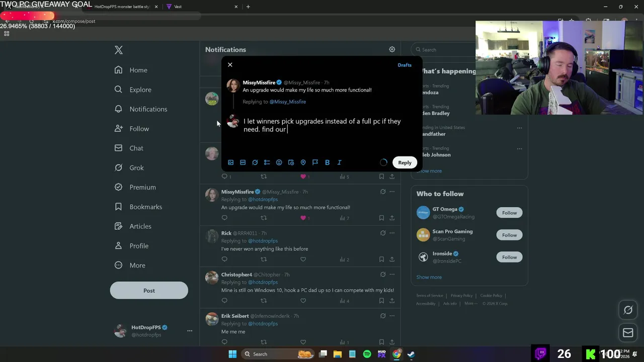
Task: Open Messages floating button
Action: 628,332
